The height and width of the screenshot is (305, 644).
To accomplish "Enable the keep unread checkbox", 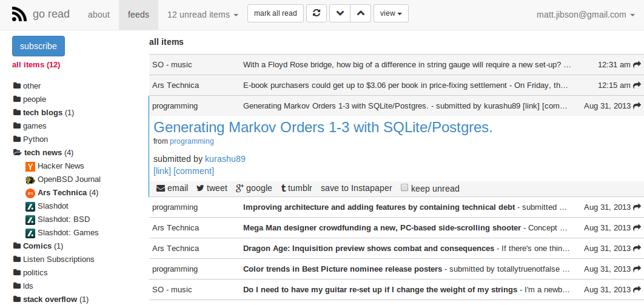I will [404, 188].
